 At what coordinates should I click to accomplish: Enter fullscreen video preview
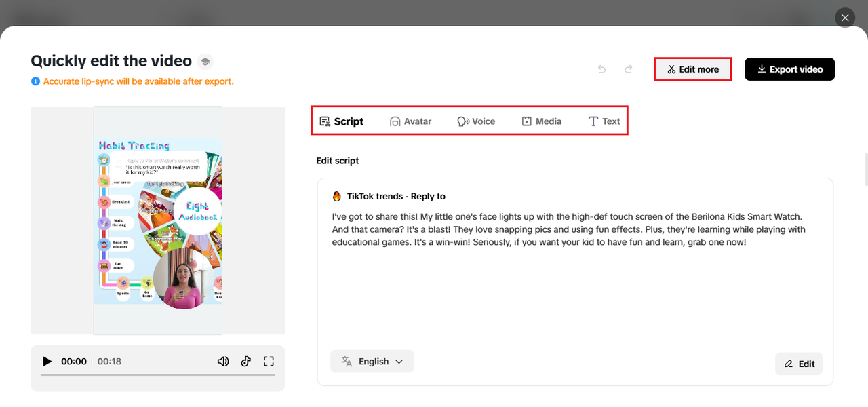[269, 362]
